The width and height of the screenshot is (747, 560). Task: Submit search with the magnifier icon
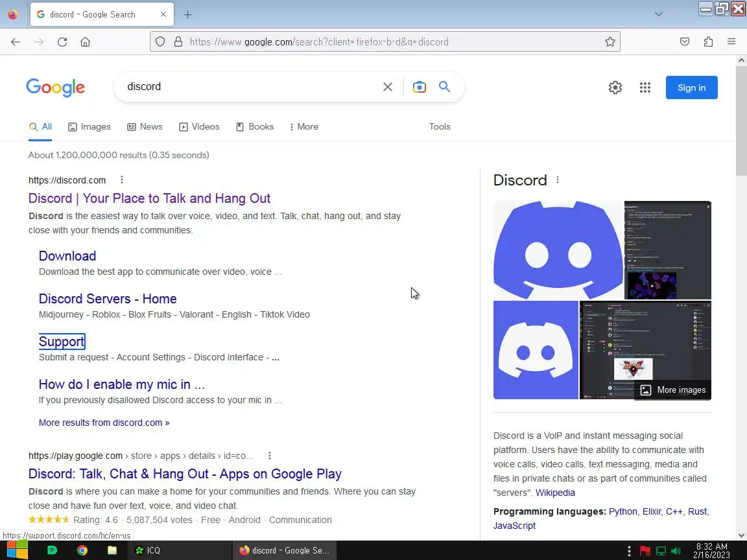tap(444, 87)
